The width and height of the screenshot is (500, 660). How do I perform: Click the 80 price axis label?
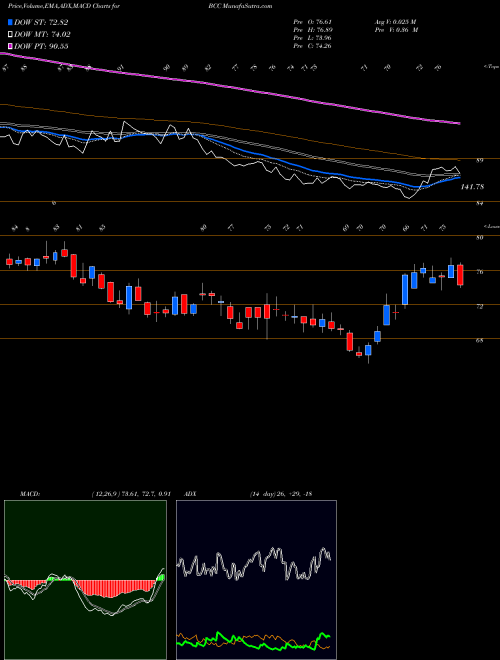[479, 237]
